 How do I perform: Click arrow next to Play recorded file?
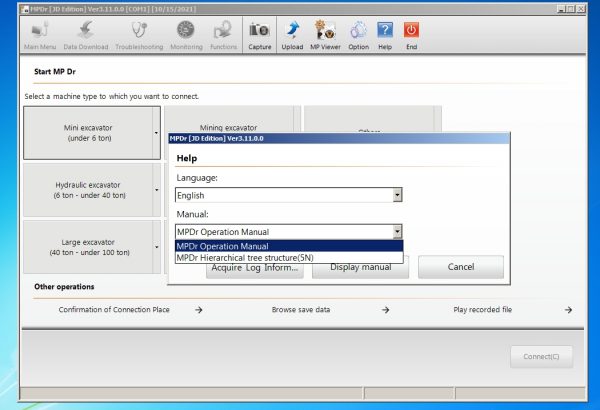pyautogui.click(x=568, y=310)
